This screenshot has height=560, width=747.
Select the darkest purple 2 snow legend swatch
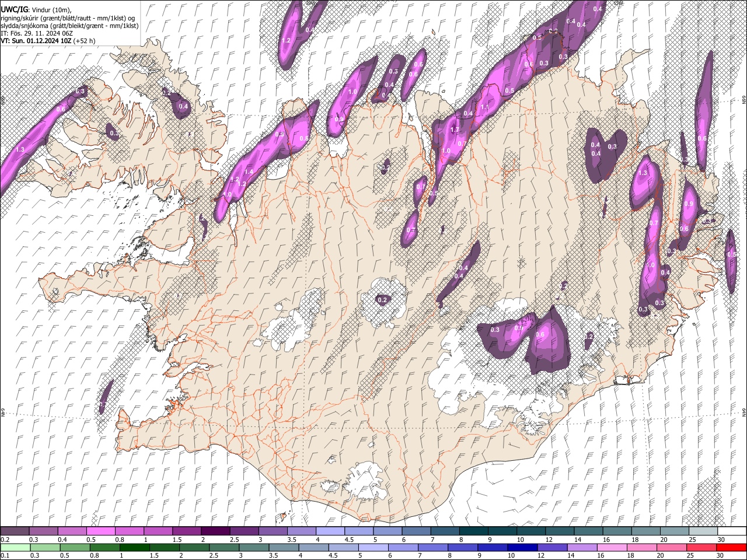pos(215,531)
